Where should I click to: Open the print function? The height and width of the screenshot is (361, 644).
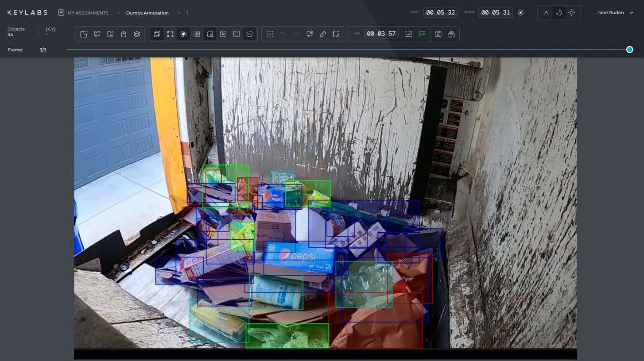click(451, 34)
